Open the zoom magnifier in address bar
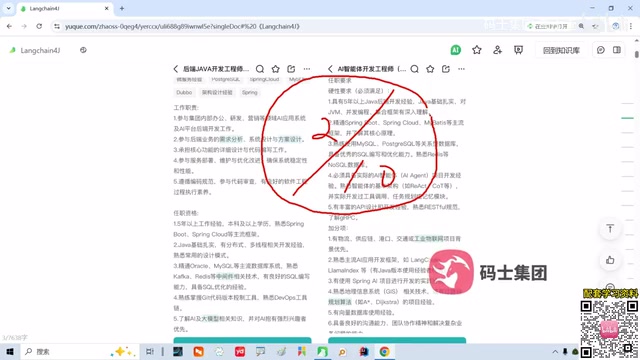The image size is (640, 360). tap(581, 26)
